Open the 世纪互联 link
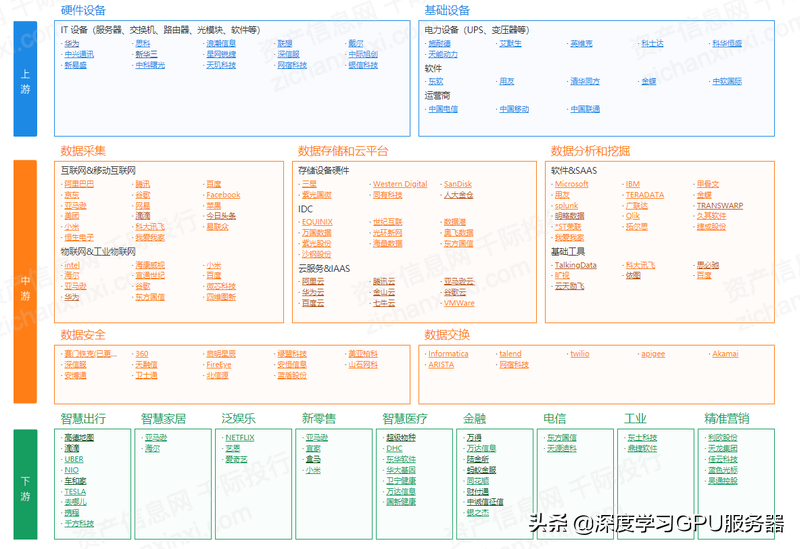Image resolution: width=800 pixels, height=549 pixels. point(387,222)
